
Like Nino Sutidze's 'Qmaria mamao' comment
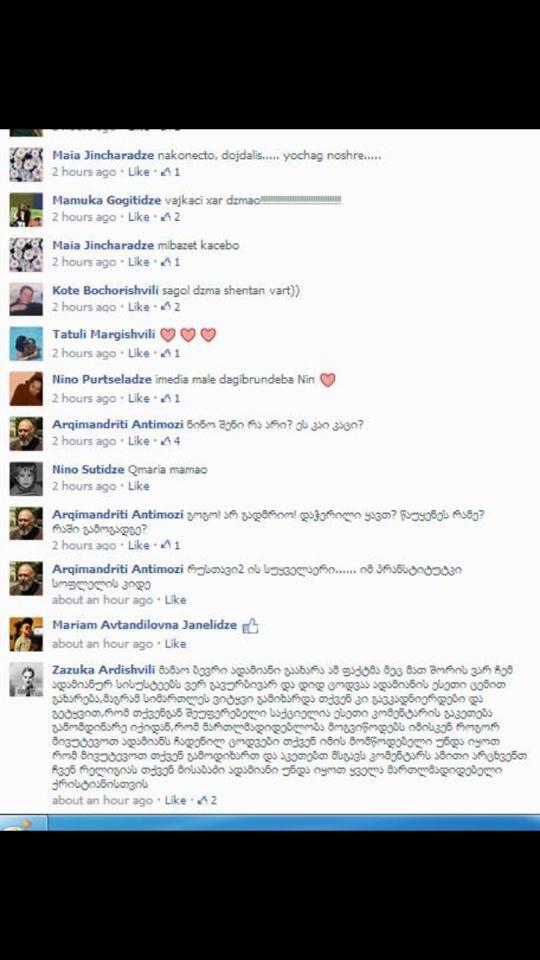(x=139, y=486)
